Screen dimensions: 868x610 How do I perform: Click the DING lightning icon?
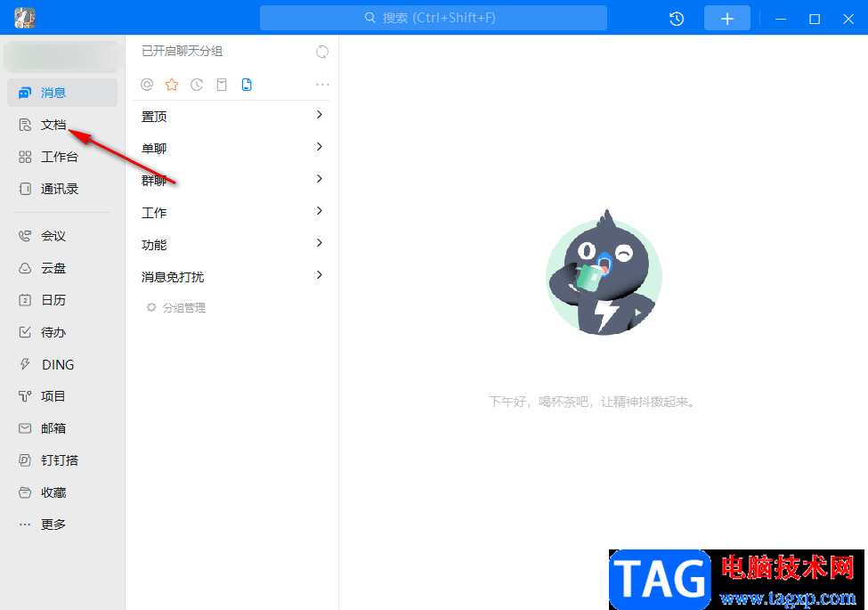[25, 364]
